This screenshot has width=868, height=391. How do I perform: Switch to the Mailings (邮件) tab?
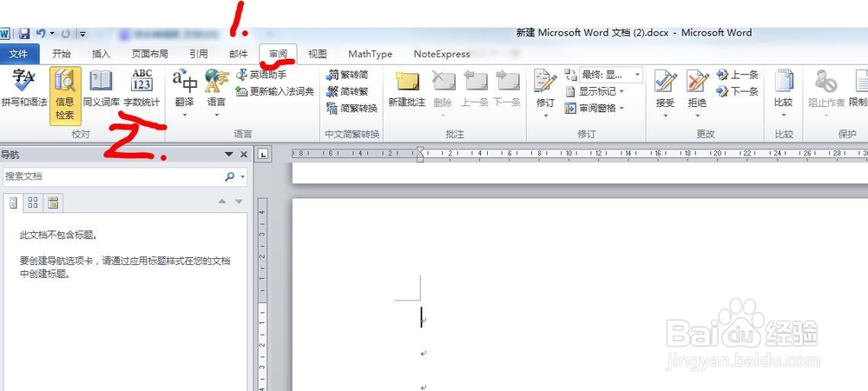pos(239,54)
